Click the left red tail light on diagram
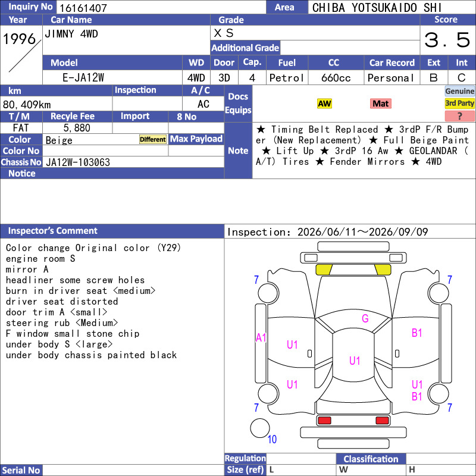This screenshot has width=476, height=476. (324, 421)
